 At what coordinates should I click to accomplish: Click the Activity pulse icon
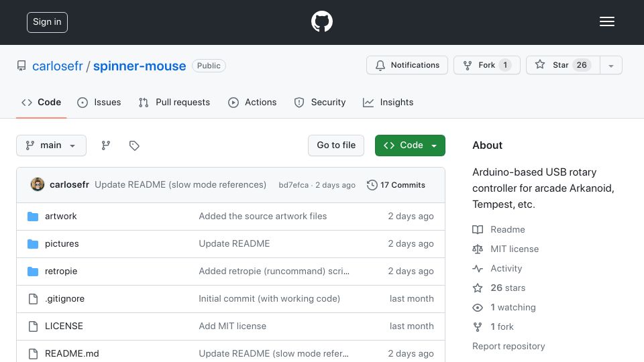pyautogui.click(x=477, y=268)
